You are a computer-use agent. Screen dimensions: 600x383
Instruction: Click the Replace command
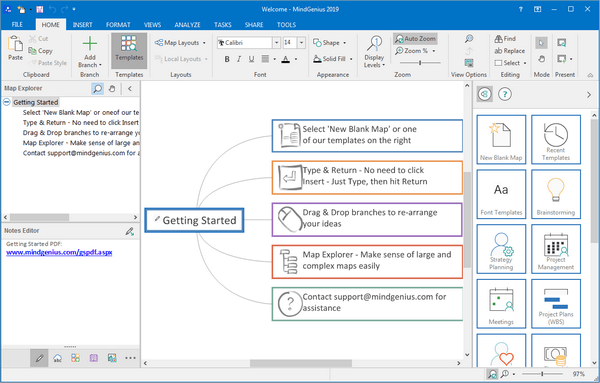(509, 51)
